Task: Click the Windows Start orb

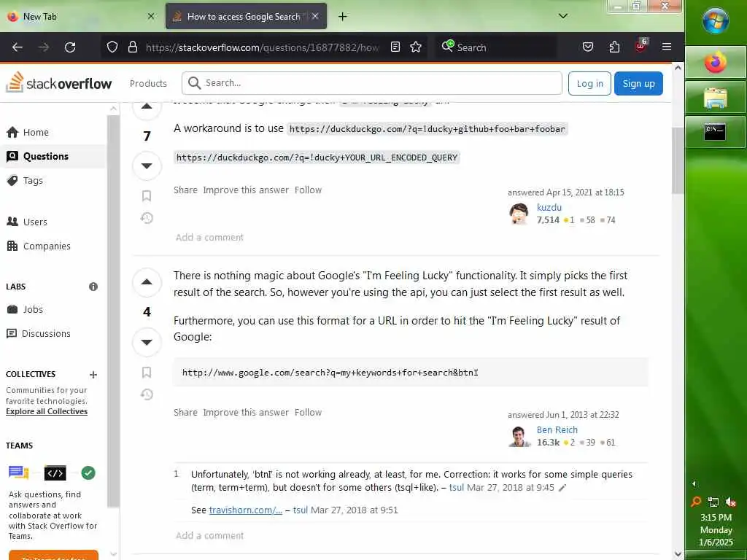Action: pyautogui.click(x=716, y=20)
